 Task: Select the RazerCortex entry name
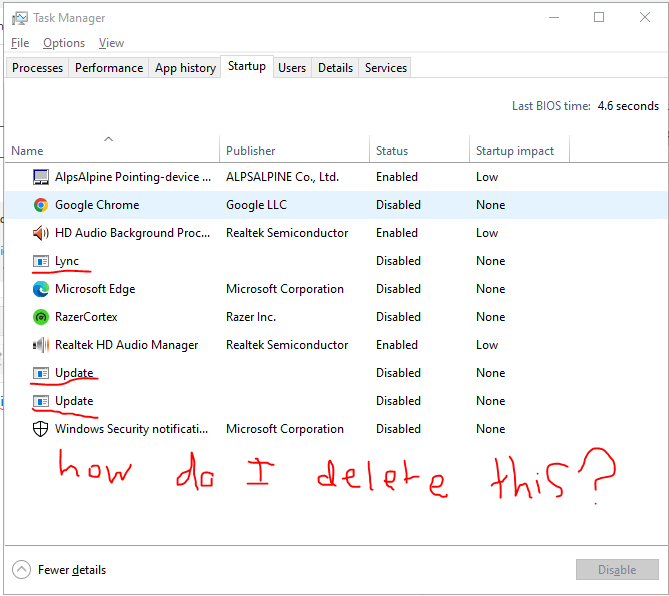click(86, 317)
